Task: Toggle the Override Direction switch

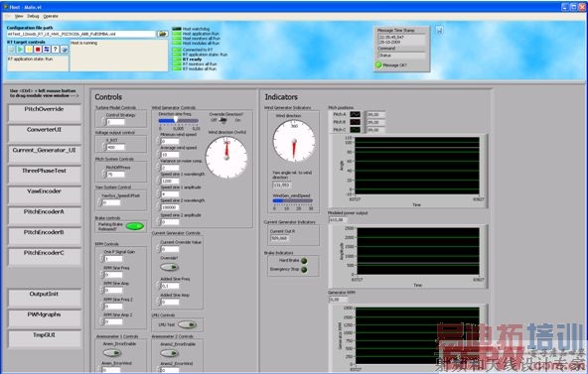Action: (x=223, y=120)
